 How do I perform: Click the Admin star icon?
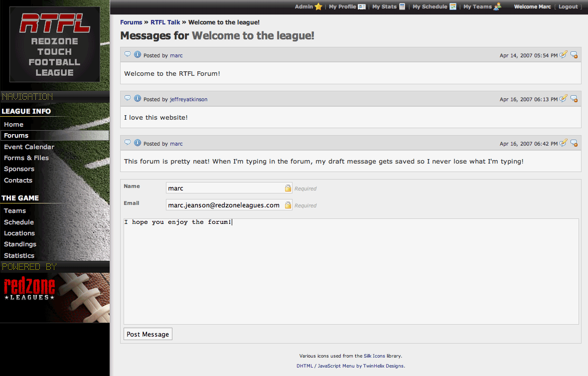click(x=318, y=6)
